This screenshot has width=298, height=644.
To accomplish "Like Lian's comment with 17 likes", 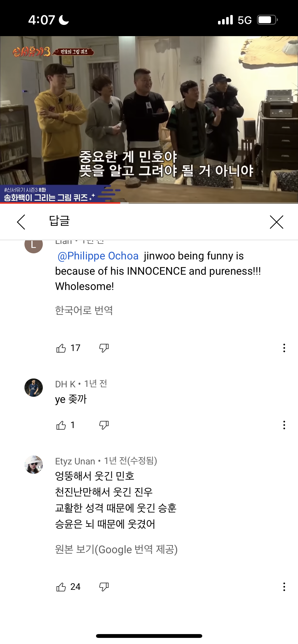I will [x=61, y=348].
